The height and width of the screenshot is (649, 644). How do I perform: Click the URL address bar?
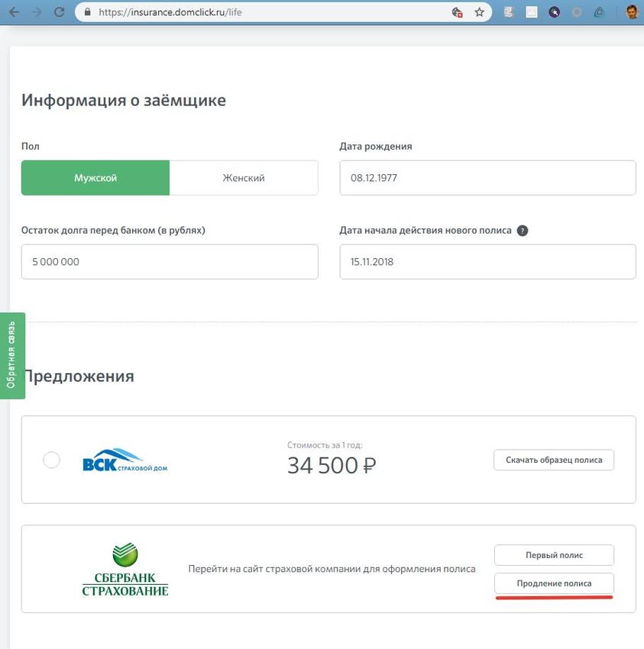pos(267,12)
